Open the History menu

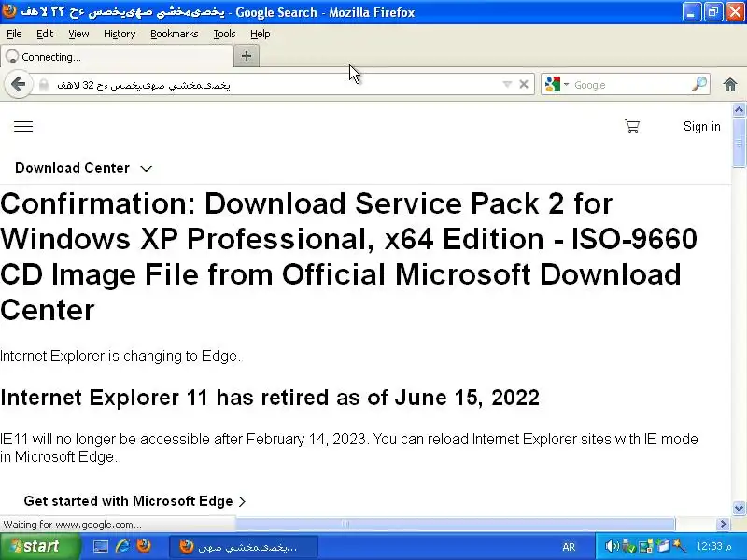pos(120,34)
